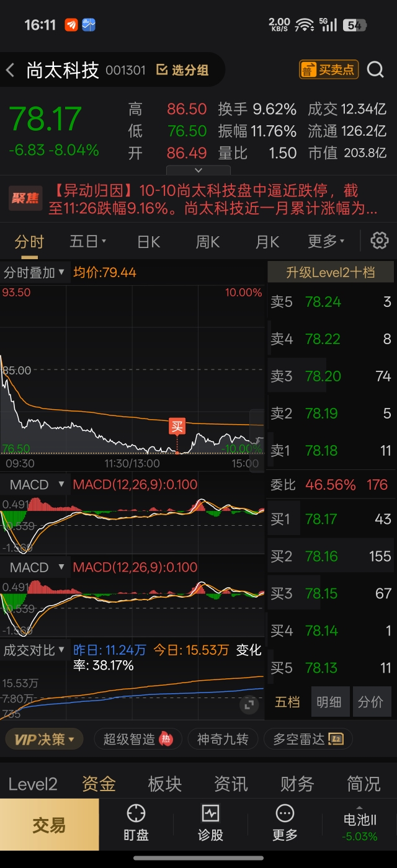Tap the hot badge on 超级智造

[166, 739]
